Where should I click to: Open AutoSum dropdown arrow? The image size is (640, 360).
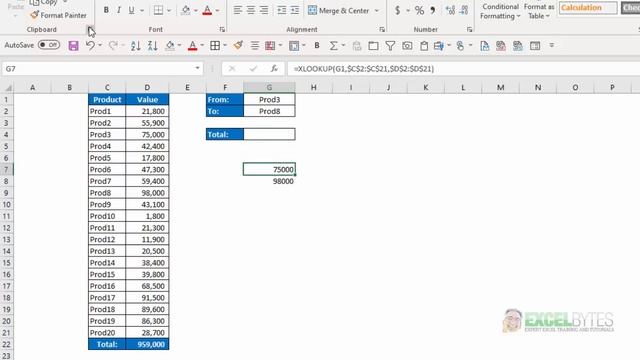point(343,46)
